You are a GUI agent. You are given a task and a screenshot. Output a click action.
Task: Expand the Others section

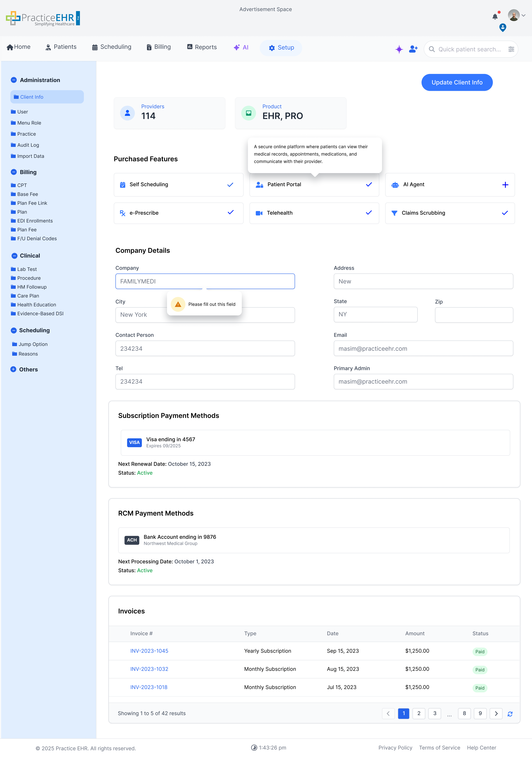click(13, 369)
